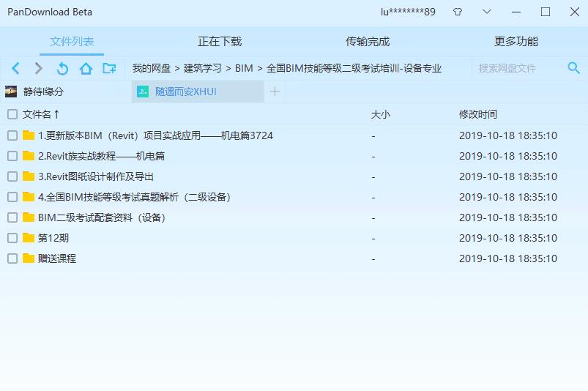Sort by 大小 column header
This screenshot has height=391, width=588.
(x=380, y=114)
